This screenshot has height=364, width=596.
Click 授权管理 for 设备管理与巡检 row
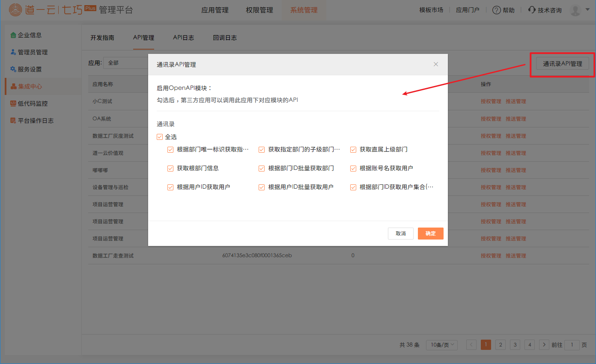click(491, 187)
